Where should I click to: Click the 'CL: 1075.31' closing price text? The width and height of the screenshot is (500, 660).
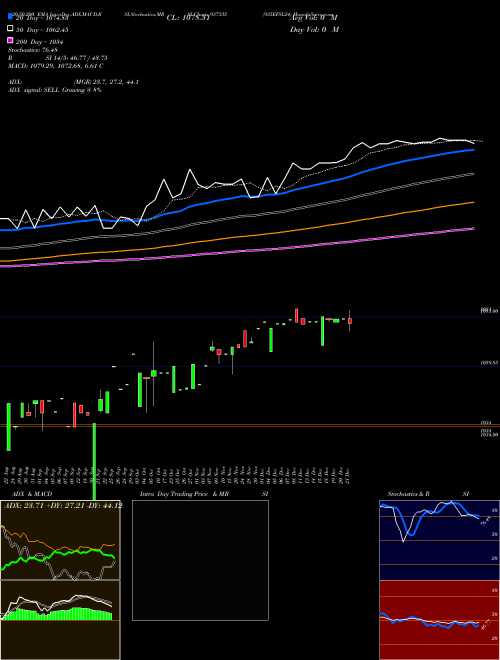(188, 18)
